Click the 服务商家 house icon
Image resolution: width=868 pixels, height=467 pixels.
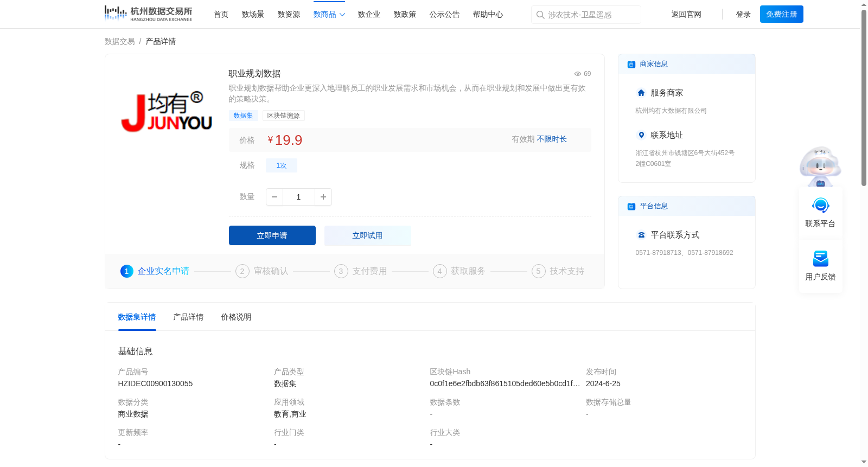[x=641, y=93]
